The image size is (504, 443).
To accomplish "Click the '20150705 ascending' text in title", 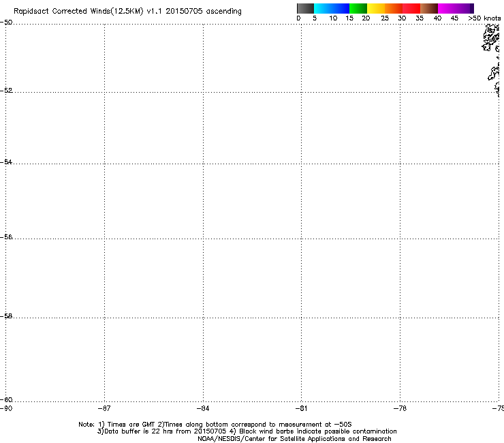I will click(204, 12).
